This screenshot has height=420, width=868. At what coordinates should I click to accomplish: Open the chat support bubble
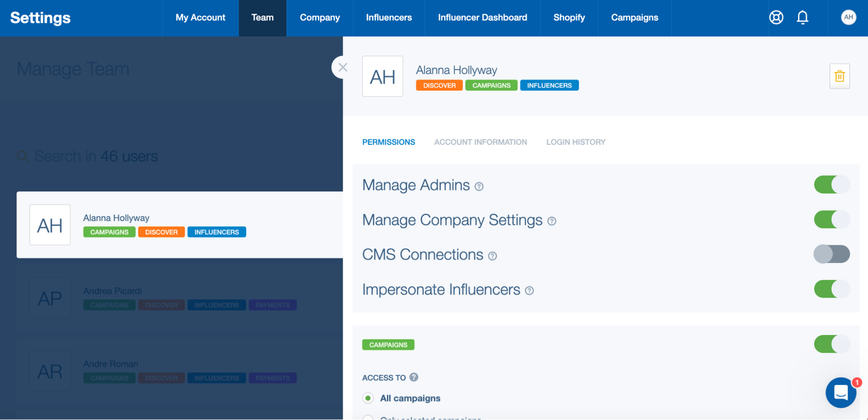(841, 393)
